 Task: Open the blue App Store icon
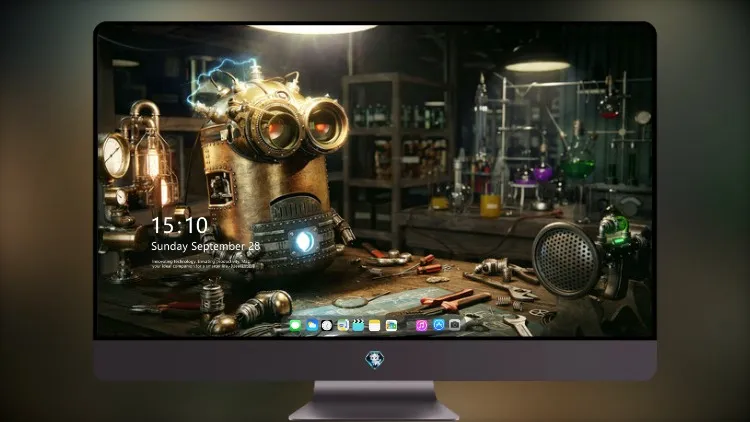point(439,325)
